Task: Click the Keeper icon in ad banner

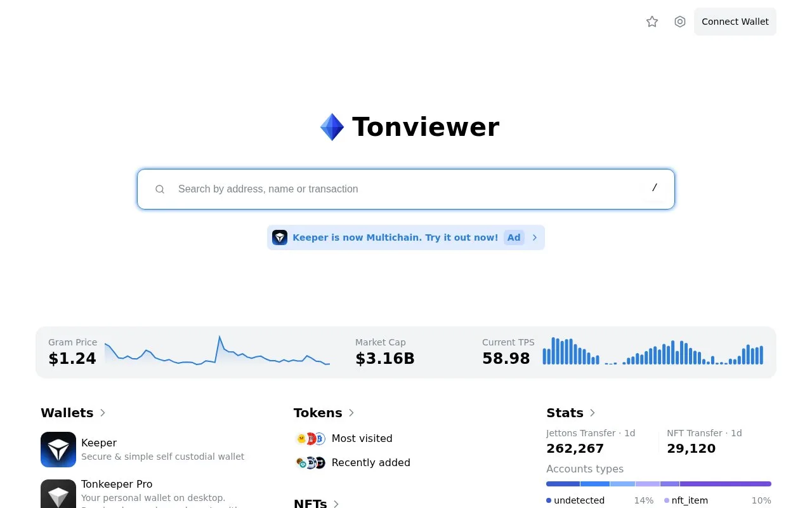Action: [x=280, y=237]
